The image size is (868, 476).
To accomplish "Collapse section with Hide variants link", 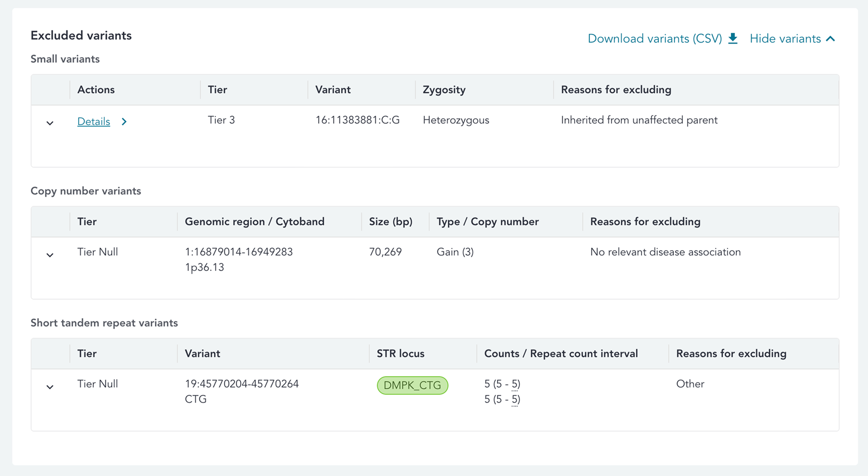I will point(785,38).
